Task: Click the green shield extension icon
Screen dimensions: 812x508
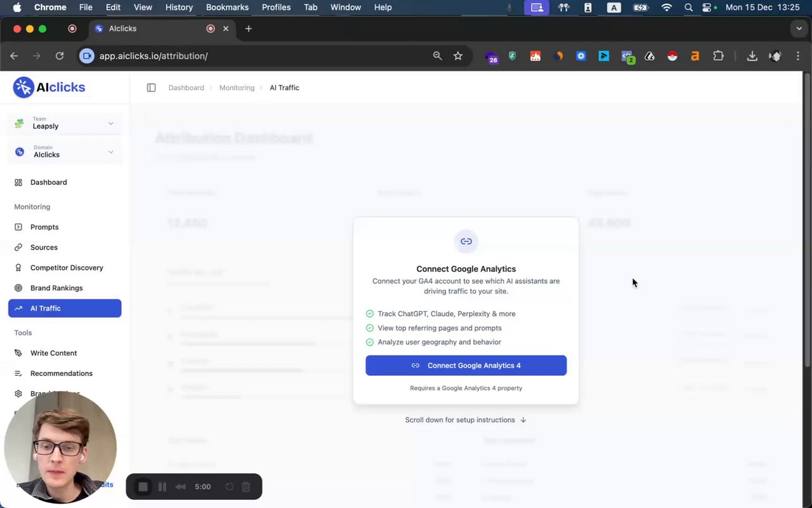Action: (x=513, y=56)
